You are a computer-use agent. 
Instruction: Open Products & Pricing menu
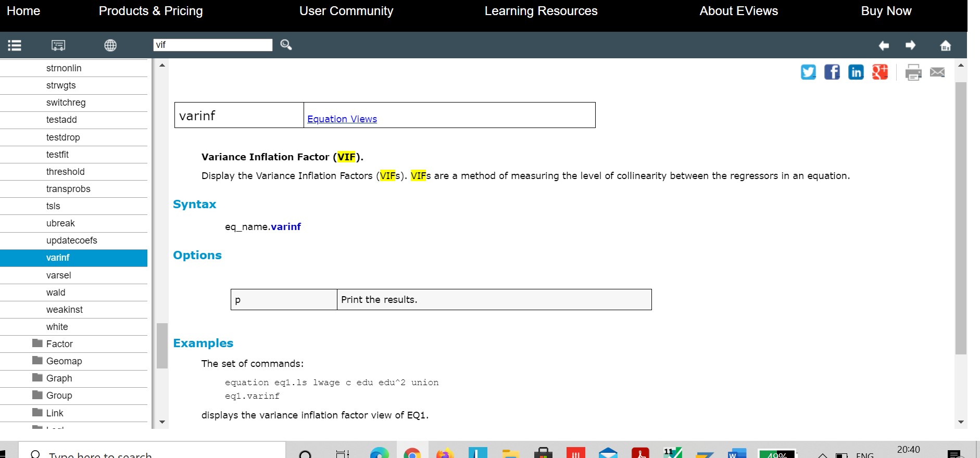point(150,11)
